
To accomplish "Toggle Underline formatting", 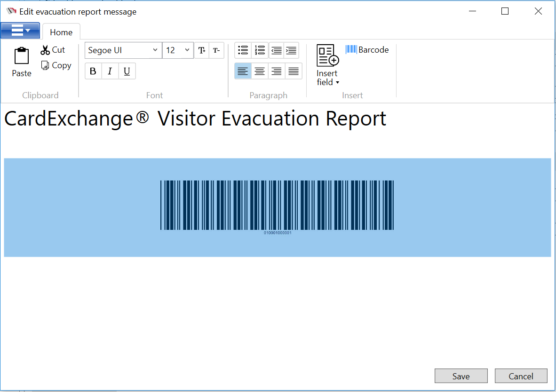I will (x=127, y=71).
